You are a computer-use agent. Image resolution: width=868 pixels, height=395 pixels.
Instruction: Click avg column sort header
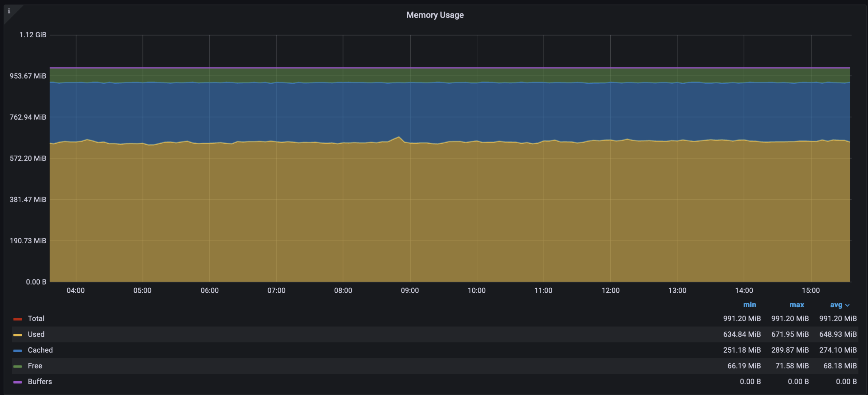(x=836, y=305)
